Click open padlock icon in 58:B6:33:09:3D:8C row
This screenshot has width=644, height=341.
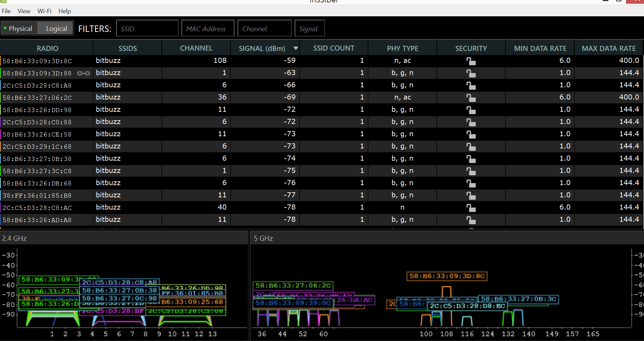click(x=471, y=61)
